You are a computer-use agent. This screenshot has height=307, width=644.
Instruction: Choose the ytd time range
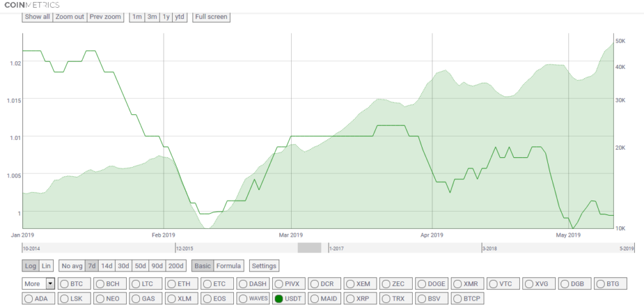[179, 16]
